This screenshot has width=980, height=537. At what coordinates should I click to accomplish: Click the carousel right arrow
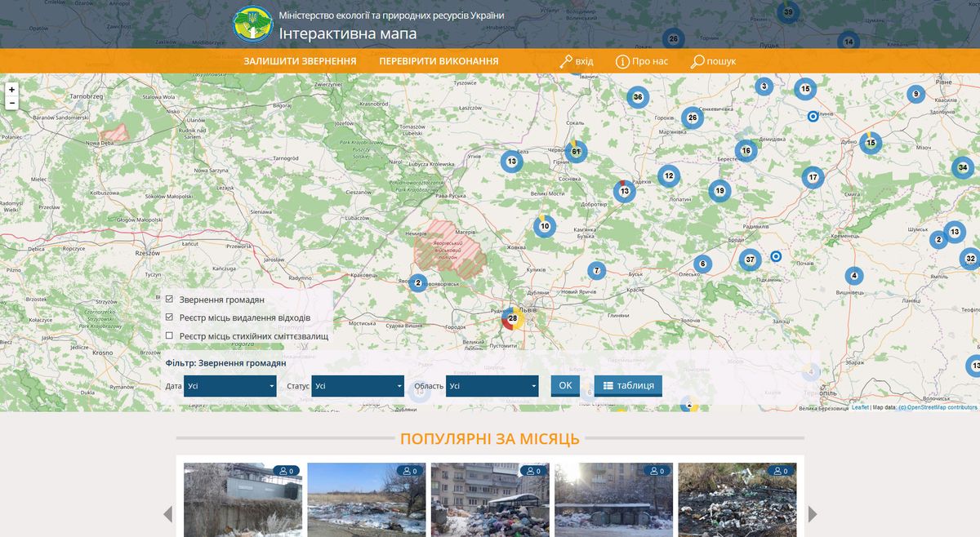tap(813, 514)
